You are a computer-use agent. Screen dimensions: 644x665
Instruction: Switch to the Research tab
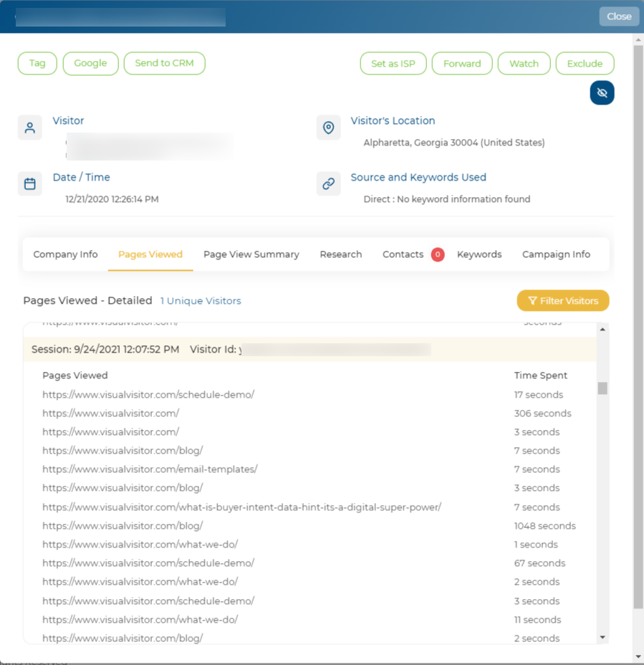pos(341,254)
